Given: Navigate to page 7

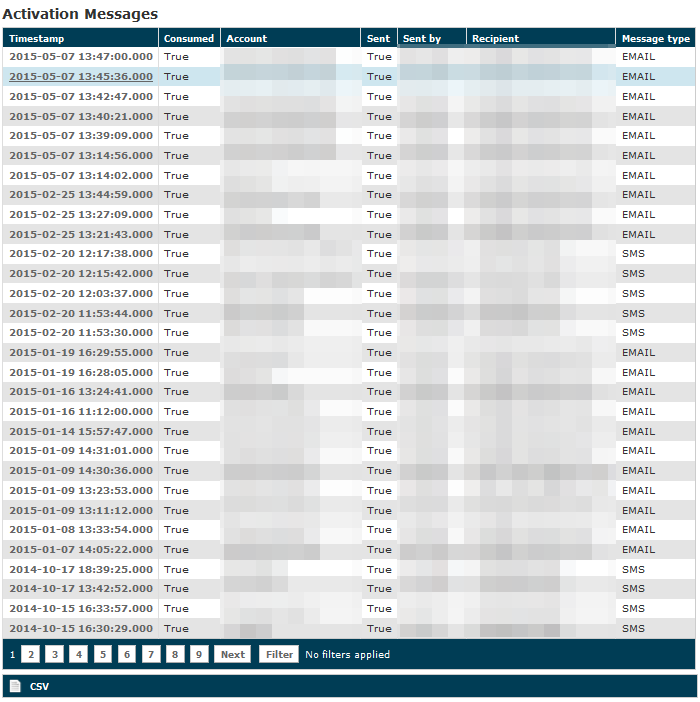Looking at the screenshot, I should pyautogui.click(x=151, y=655).
